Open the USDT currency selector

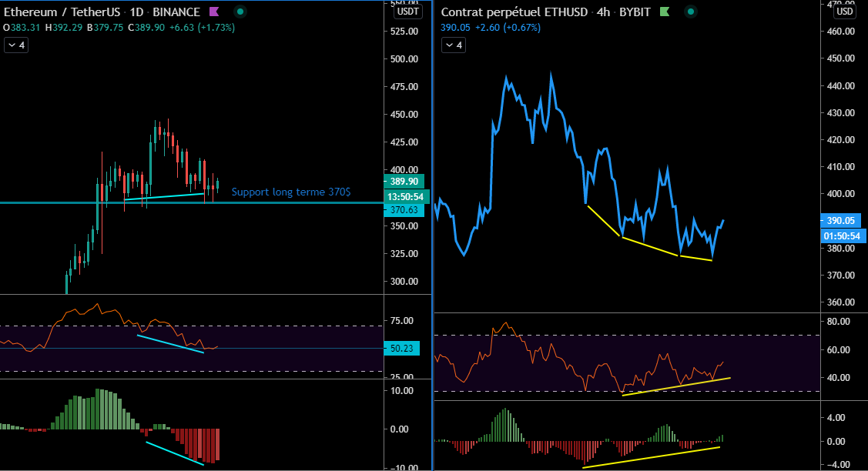(x=407, y=12)
